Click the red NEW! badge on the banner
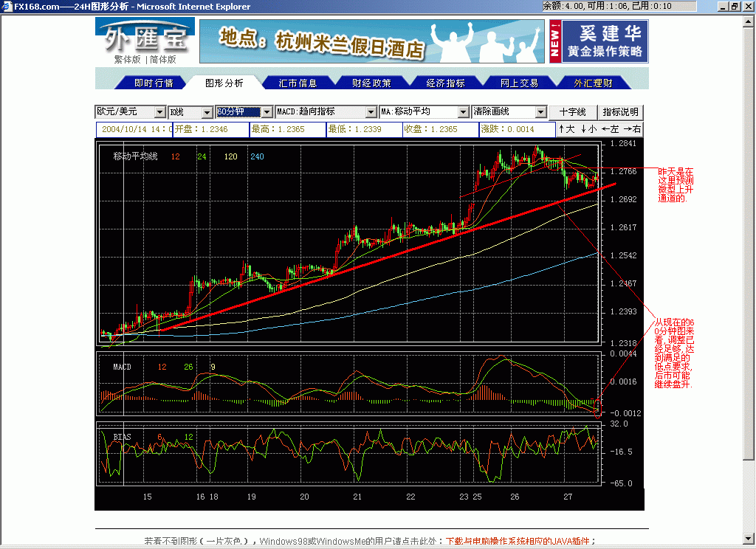Screen dimensions: 756x549 555,41
